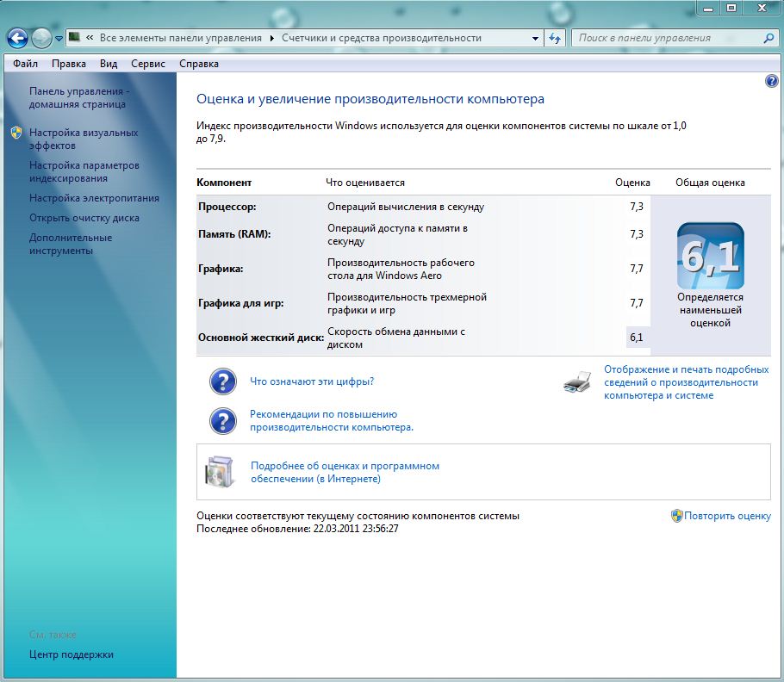This screenshot has width=784, height=682.
Task: Click question icon beside 'Рекомендации по повышению'
Action: click(x=223, y=420)
